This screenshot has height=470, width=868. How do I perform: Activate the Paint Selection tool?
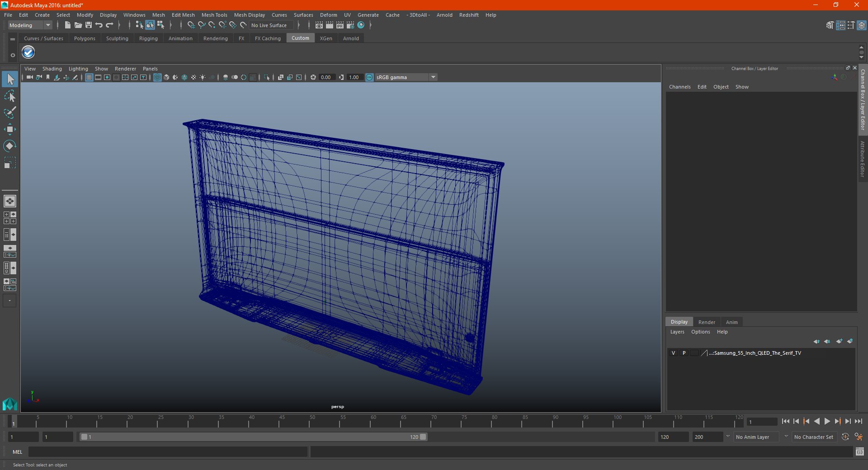pyautogui.click(x=10, y=113)
